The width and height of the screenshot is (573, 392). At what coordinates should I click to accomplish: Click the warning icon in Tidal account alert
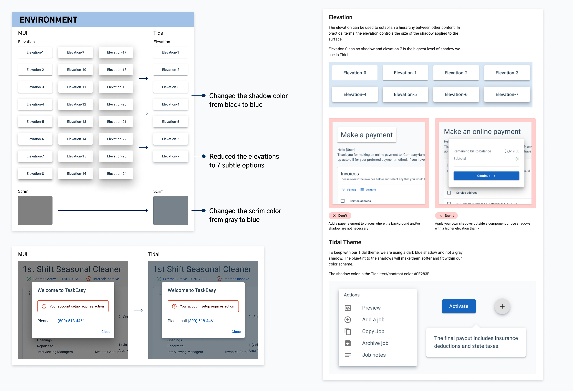pyautogui.click(x=174, y=307)
